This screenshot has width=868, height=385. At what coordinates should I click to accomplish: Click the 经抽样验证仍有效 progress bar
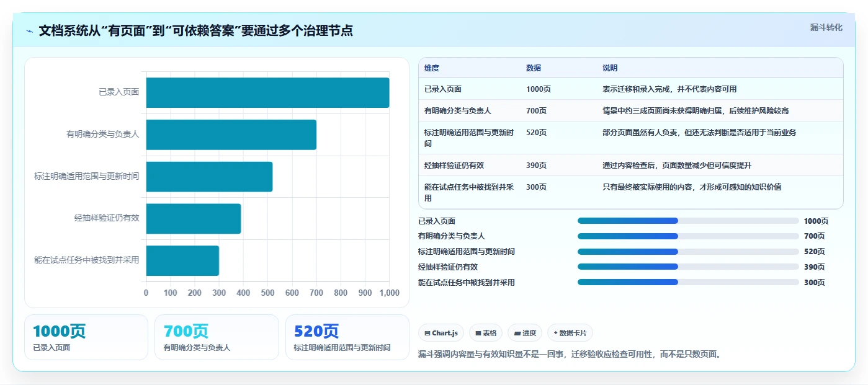688,267
